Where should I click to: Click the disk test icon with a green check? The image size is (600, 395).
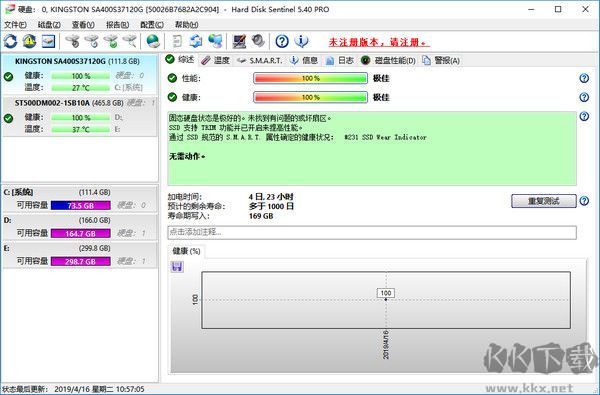(x=111, y=41)
